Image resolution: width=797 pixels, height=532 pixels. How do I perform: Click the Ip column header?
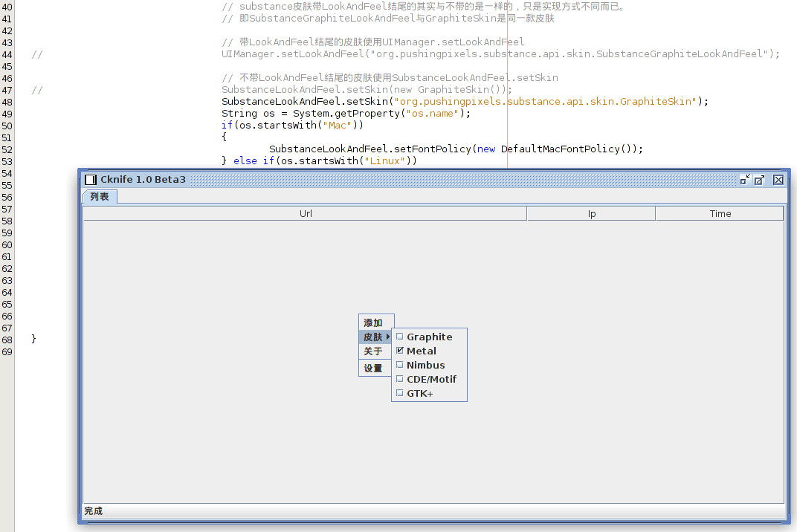[591, 213]
